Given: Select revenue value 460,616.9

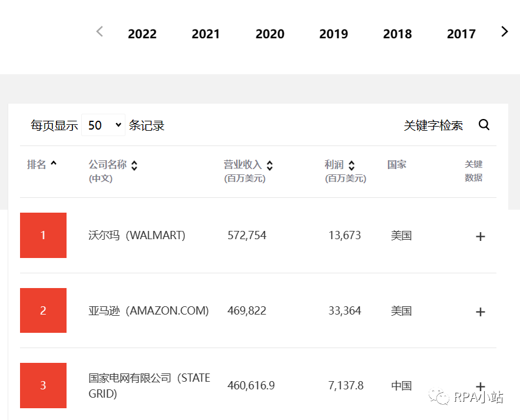Looking at the screenshot, I should click(x=251, y=385).
